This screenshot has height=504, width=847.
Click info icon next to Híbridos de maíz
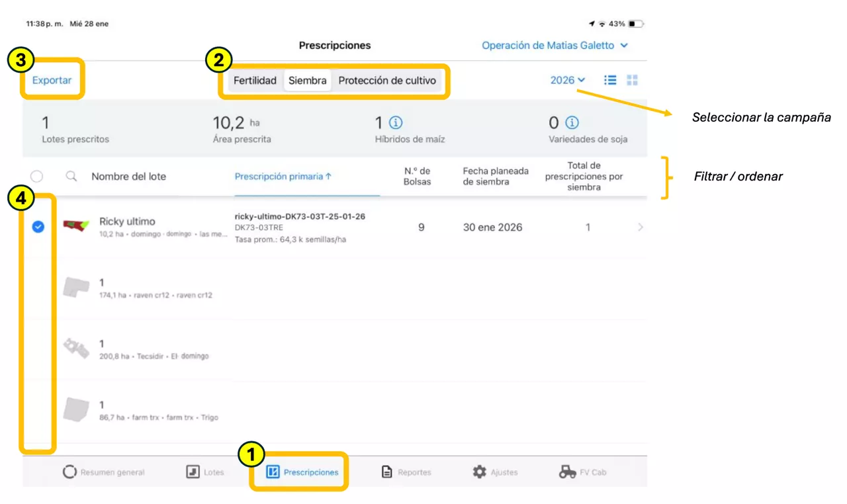coord(396,122)
